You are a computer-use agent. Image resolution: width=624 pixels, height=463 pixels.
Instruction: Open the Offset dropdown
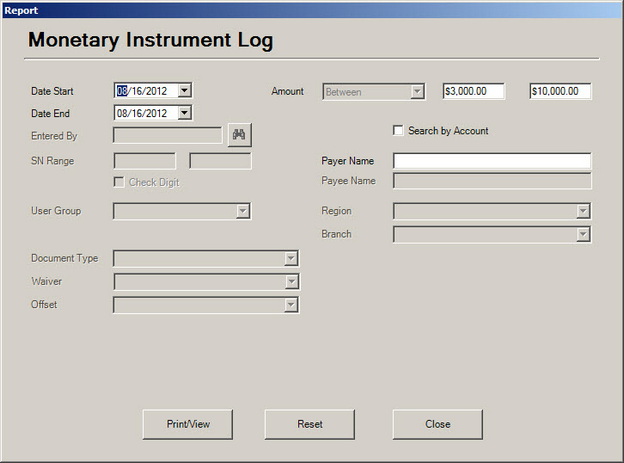click(291, 305)
